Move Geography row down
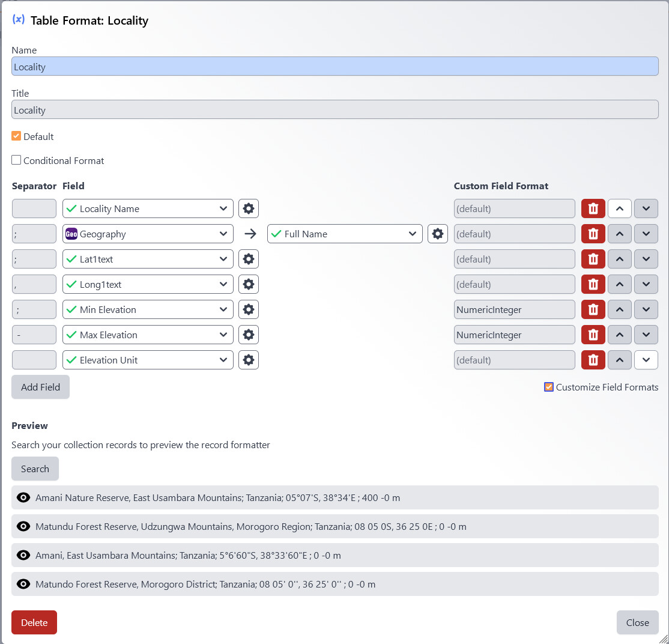 pyautogui.click(x=646, y=234)
